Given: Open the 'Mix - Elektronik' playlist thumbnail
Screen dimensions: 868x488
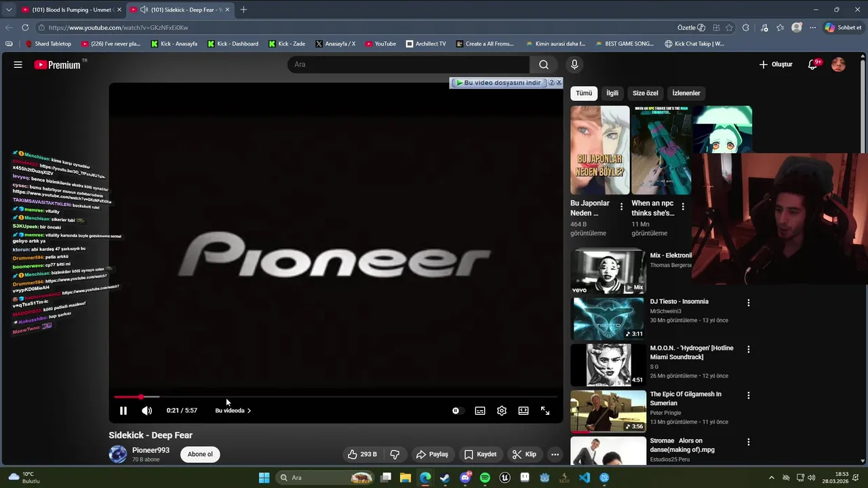Looking at the screenshot, I should click(608, 271).
